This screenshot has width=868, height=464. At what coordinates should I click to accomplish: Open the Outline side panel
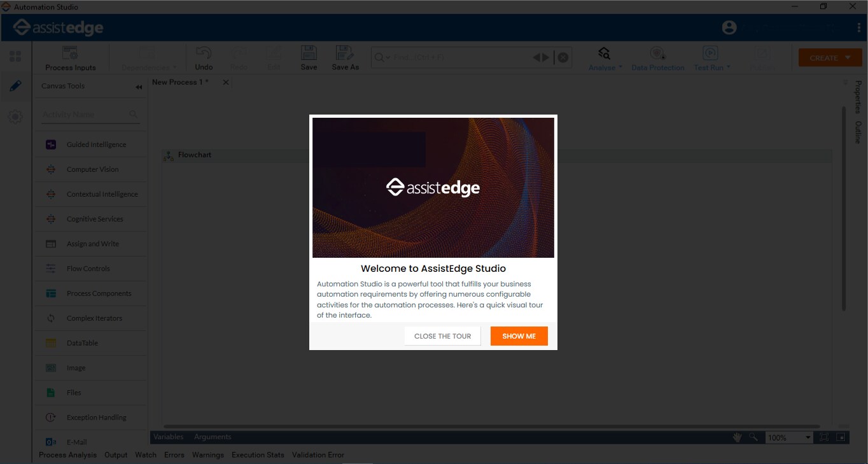tap(858, 132)
